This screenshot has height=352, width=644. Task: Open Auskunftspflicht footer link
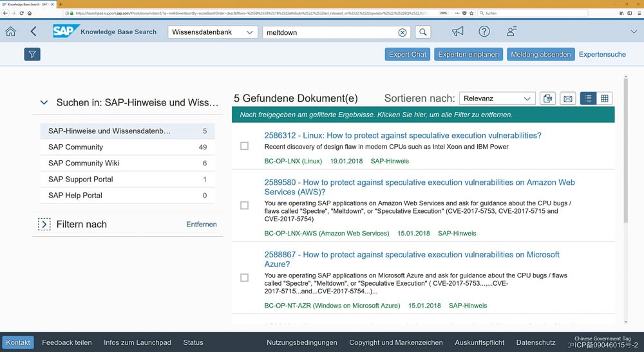pos(479,342)
